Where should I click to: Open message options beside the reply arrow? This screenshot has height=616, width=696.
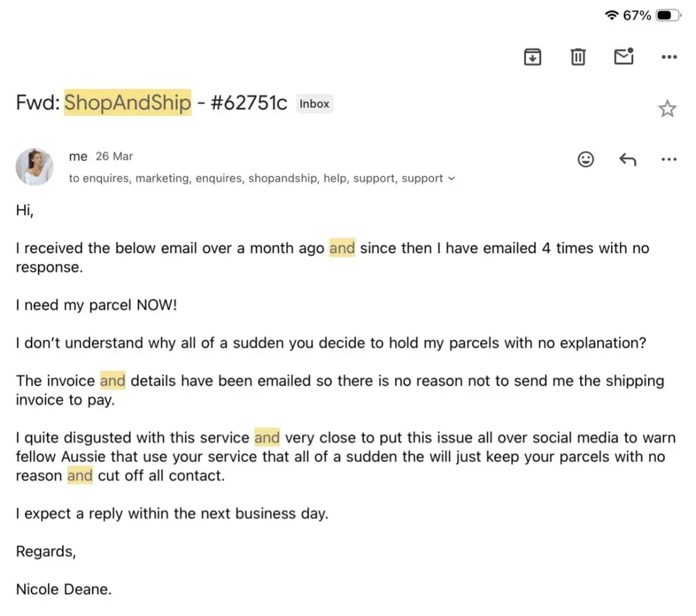coord(669,160)
